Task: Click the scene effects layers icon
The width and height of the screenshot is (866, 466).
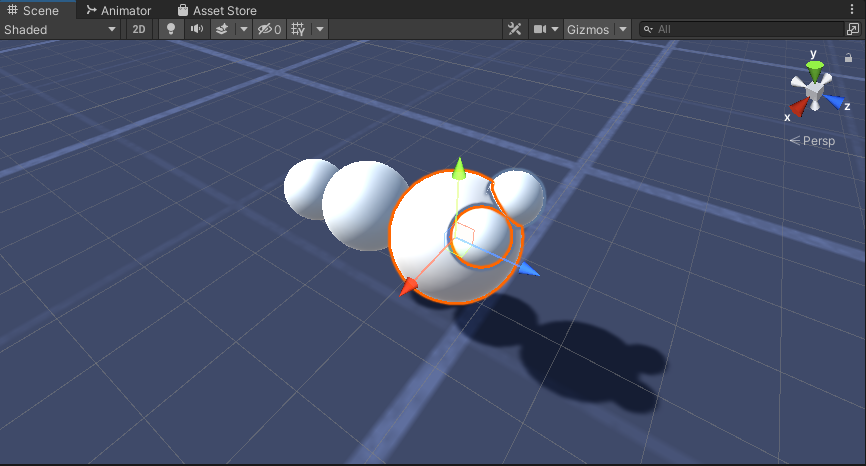Action: point(223,29)
